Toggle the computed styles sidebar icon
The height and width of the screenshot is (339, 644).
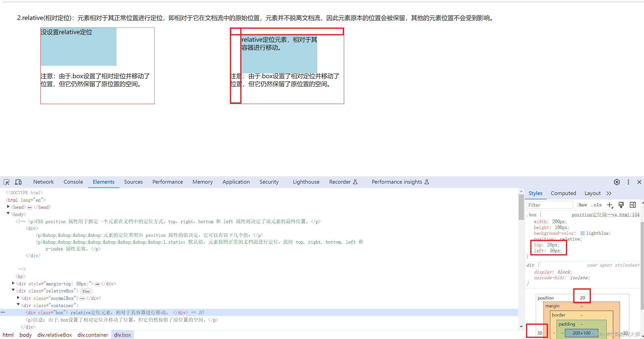(x=633, y=205)
